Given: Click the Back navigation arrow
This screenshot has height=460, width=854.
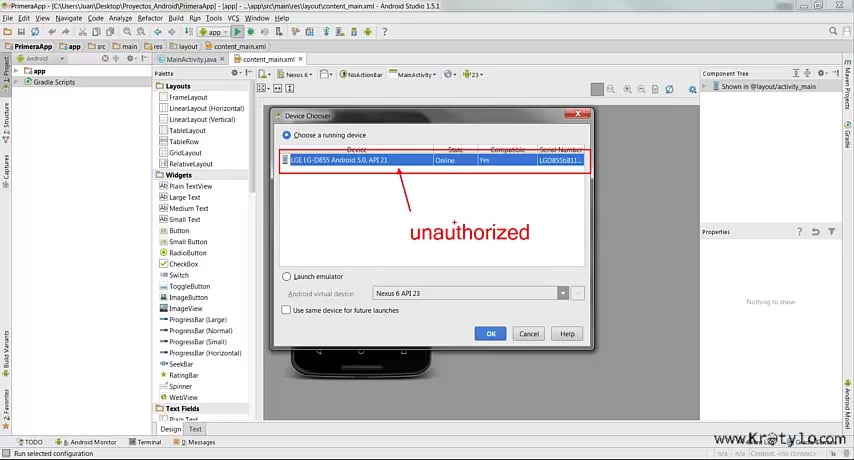Looking at the screenshot, I should pos(157,32).
